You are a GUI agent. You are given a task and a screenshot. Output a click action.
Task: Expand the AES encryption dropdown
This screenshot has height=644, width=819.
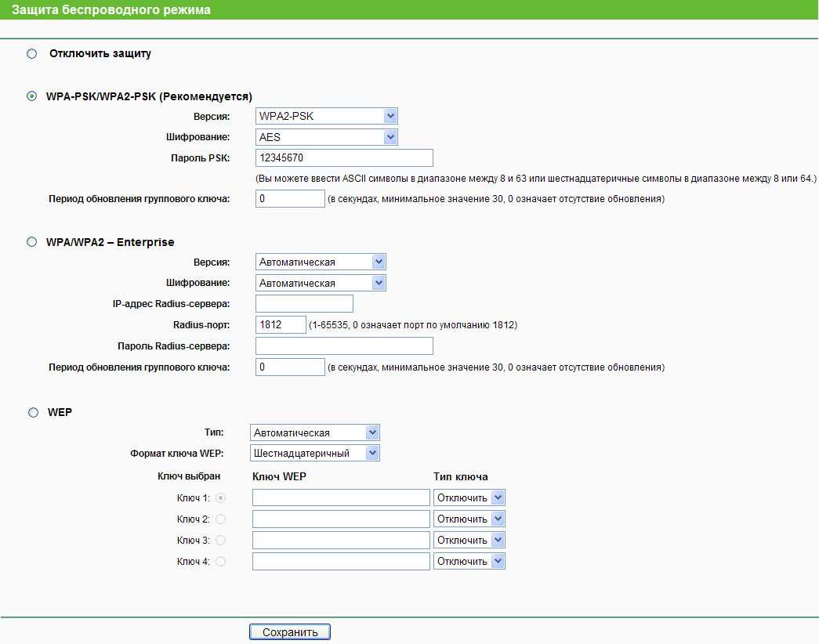coord(327,138)
